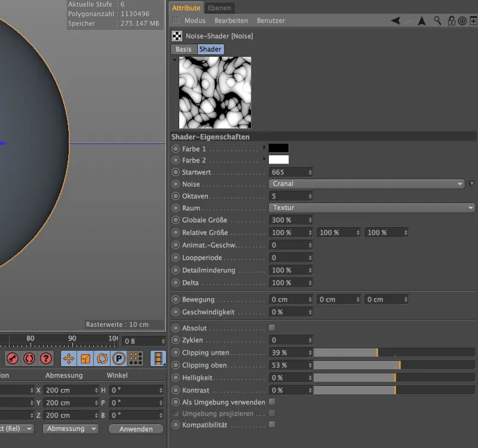
Task: Open the search magnifier in Attribute manager
Action: tap(437, 21)
